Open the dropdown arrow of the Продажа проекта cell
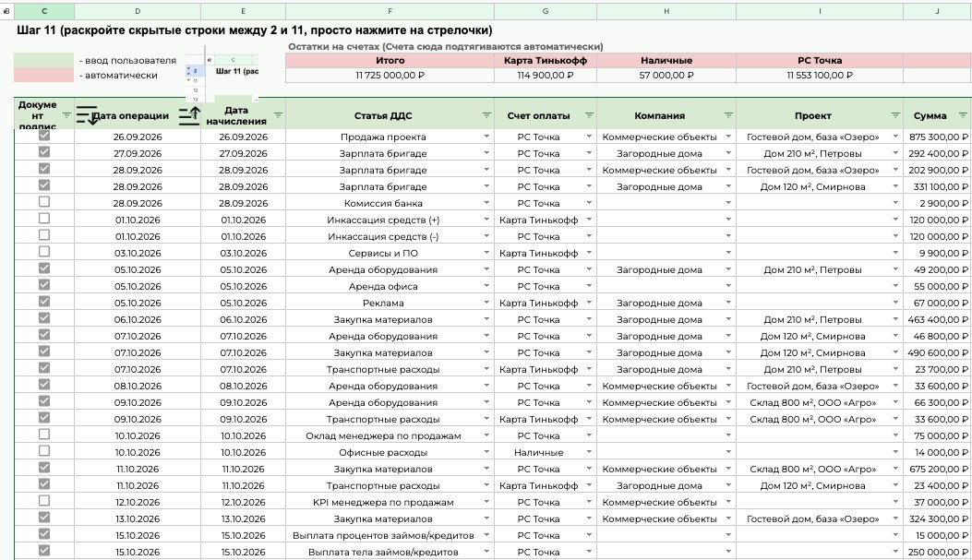The image size is (972, 560). click(486, 137)
